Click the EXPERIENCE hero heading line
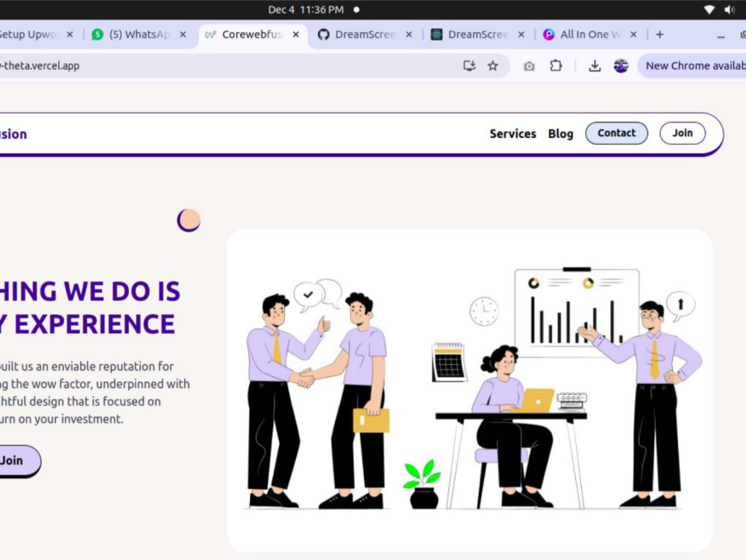 88,324
